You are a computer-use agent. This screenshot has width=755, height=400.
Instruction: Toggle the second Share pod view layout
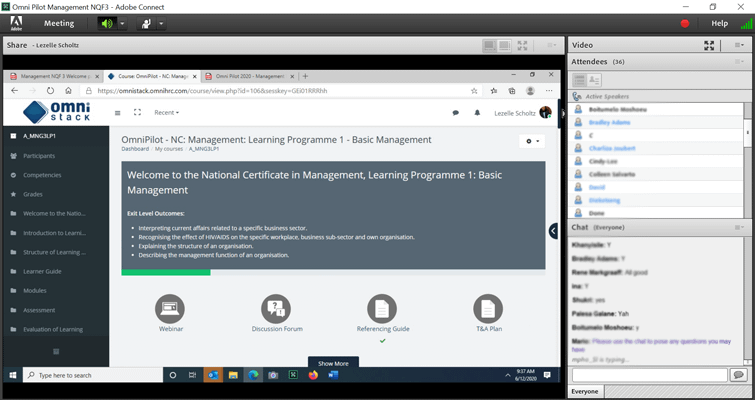point(504,46)
